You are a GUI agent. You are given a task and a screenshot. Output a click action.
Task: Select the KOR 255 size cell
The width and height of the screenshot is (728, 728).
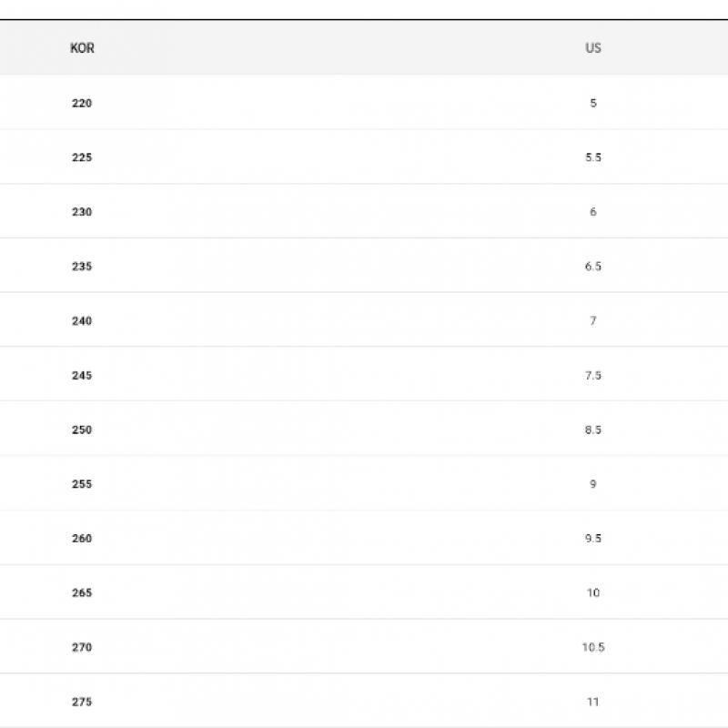[x=82, y=484]
